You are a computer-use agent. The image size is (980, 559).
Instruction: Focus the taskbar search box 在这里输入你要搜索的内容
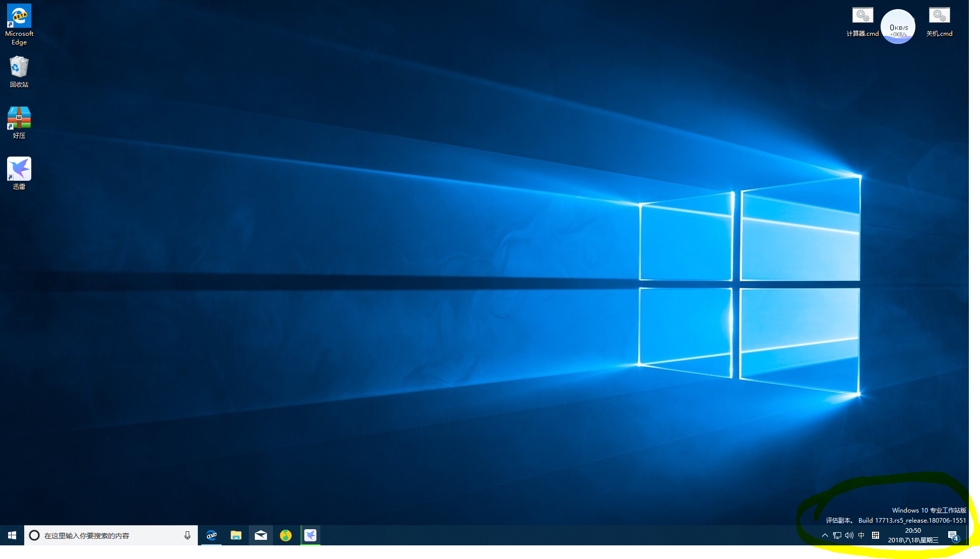tap(111, 535)
